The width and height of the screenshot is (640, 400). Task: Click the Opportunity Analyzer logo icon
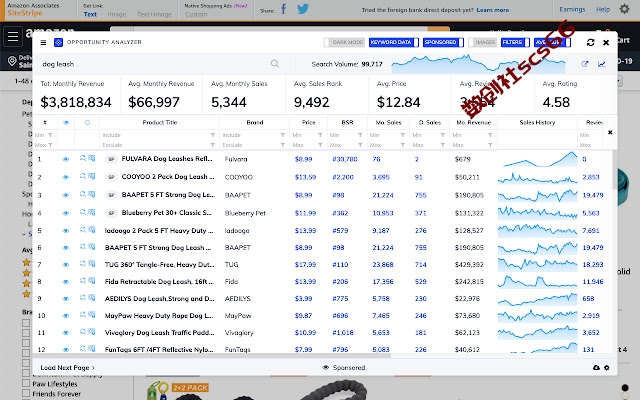coord(58,42)
